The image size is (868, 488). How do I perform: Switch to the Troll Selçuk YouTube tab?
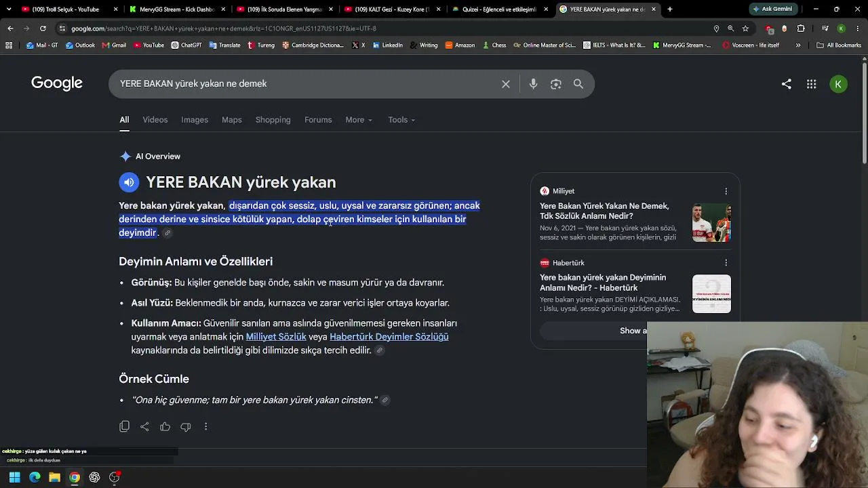click(68, 9)
